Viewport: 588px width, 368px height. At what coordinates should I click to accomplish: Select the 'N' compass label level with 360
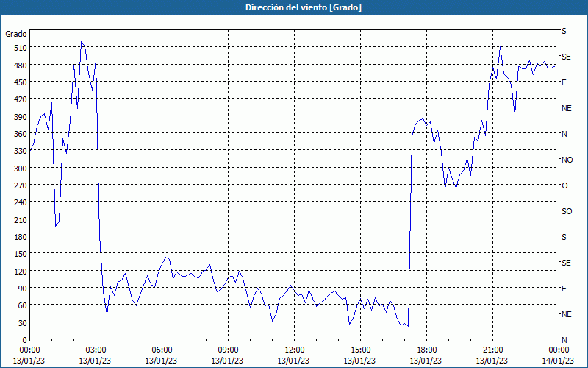[564, 134]
